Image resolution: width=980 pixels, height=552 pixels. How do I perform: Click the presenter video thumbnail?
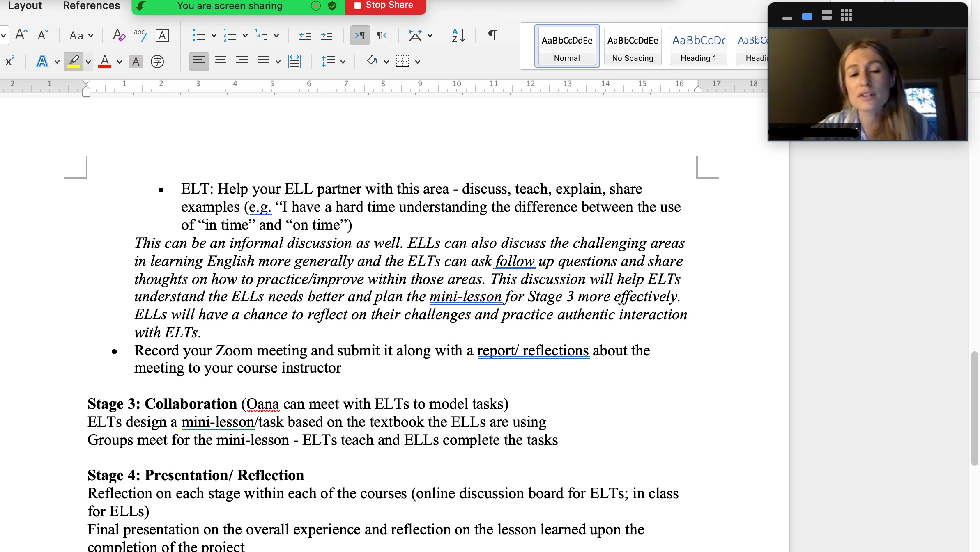point(868,84)
